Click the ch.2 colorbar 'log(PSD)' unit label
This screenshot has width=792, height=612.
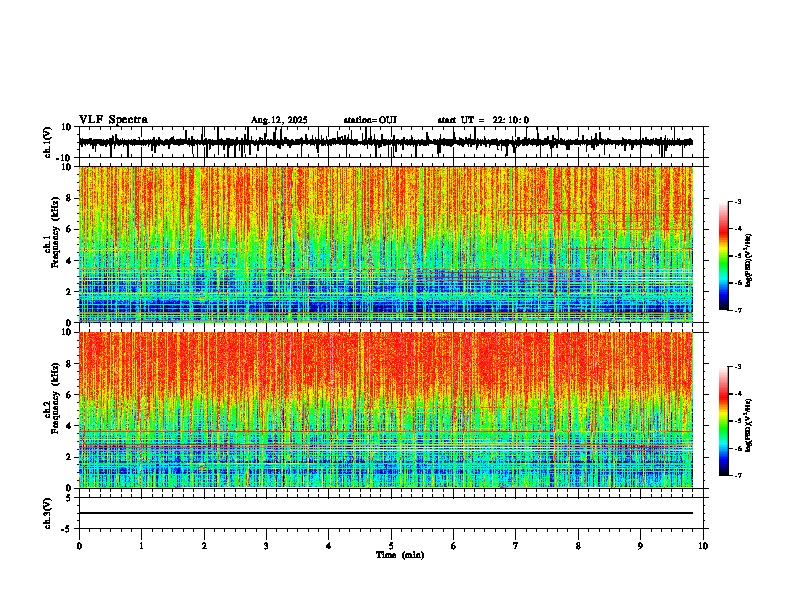click(748, 425)
